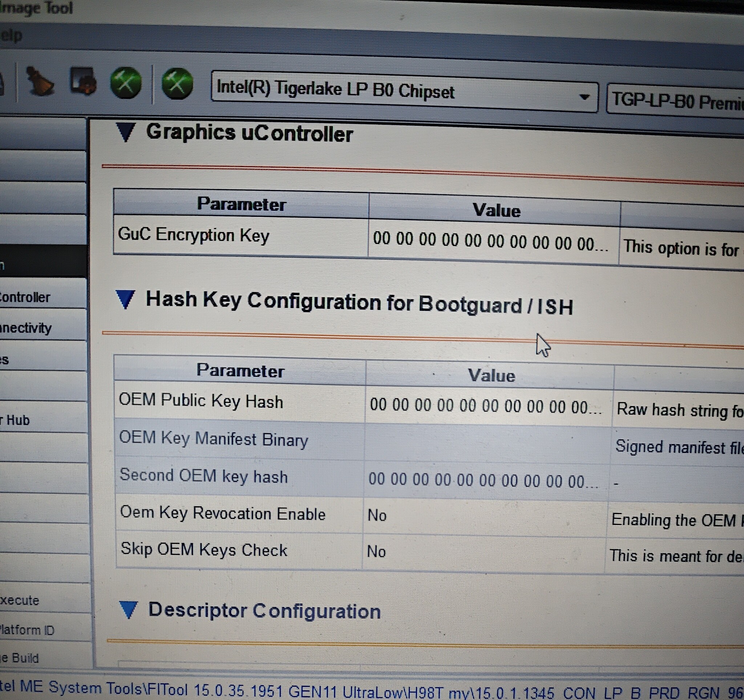Click the Graphics uController section heading
The image size is (744, 700).
tap(250, 133)
